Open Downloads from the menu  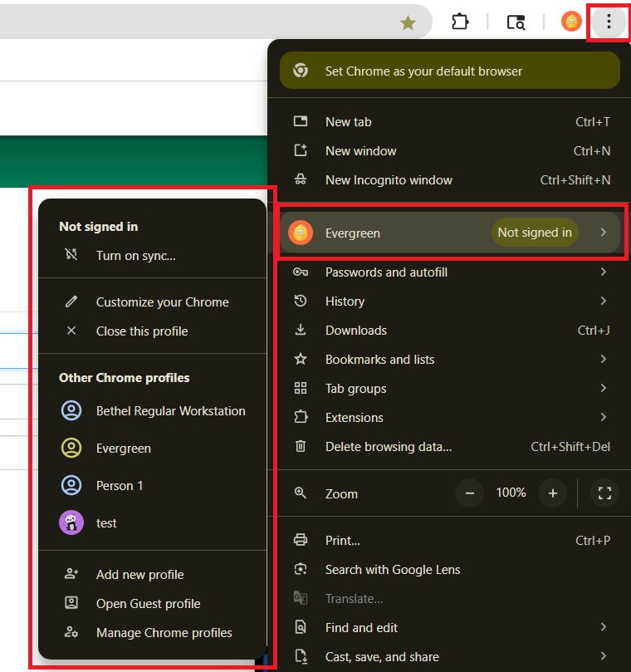(x=450, y=330)
